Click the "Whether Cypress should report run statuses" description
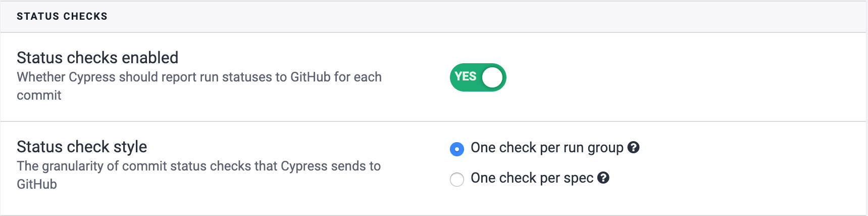Image resolution: width=868 pixels, height=216 pixels. coord(151,77)
